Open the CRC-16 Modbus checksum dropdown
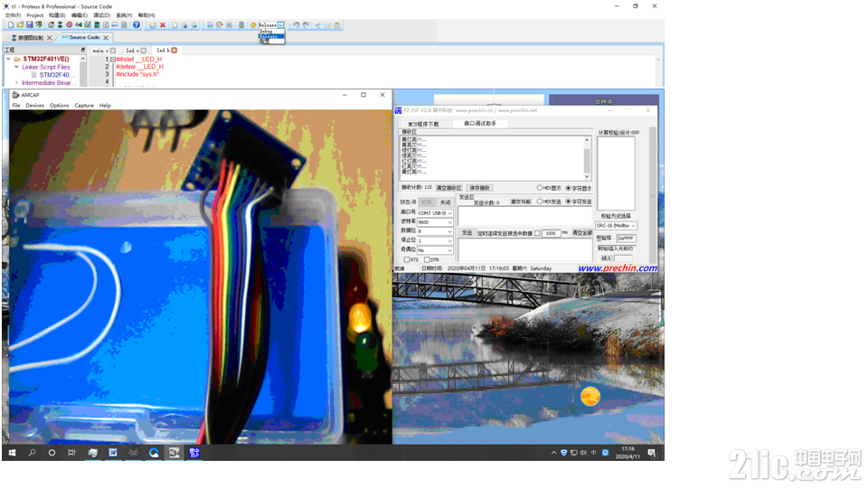Image resolution: width=868 pixels, height=488 pixels. tap(616, 226)
